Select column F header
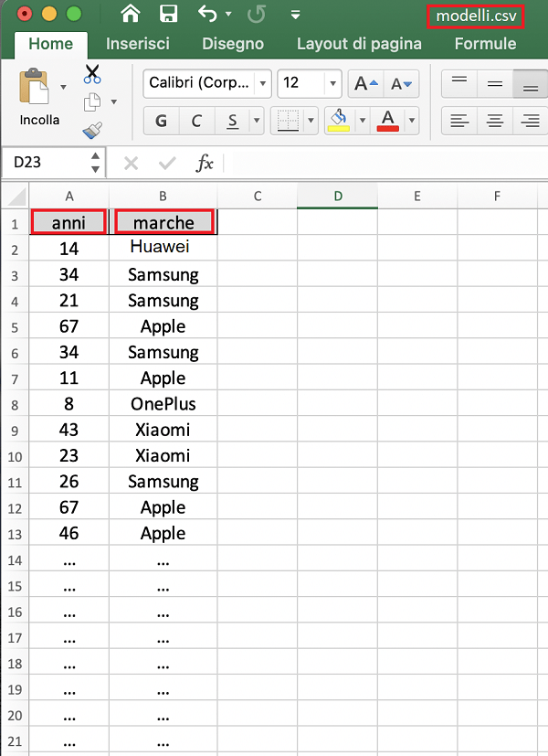The height and width of the screenshot is (756, 548). pyautogui.click(x=497, y=197)
